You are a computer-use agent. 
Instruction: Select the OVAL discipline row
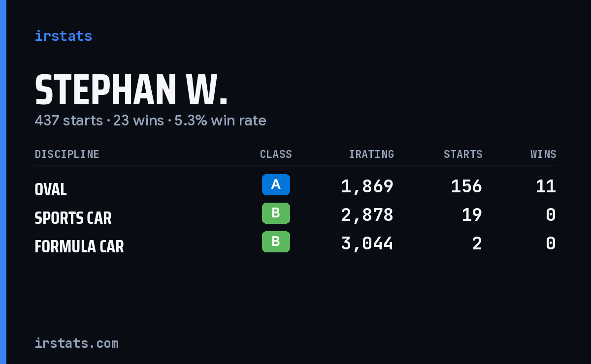point(295,186)
